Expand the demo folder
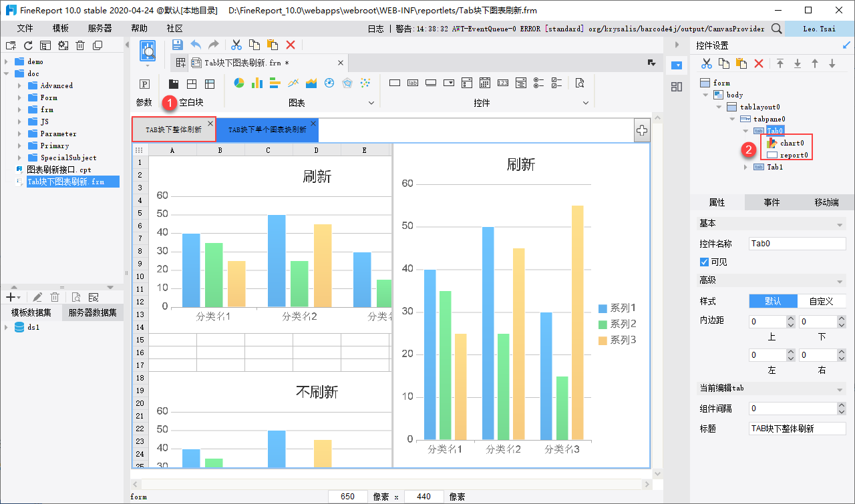This screenshot has width=855, height=504. click(x=7, y=61)
